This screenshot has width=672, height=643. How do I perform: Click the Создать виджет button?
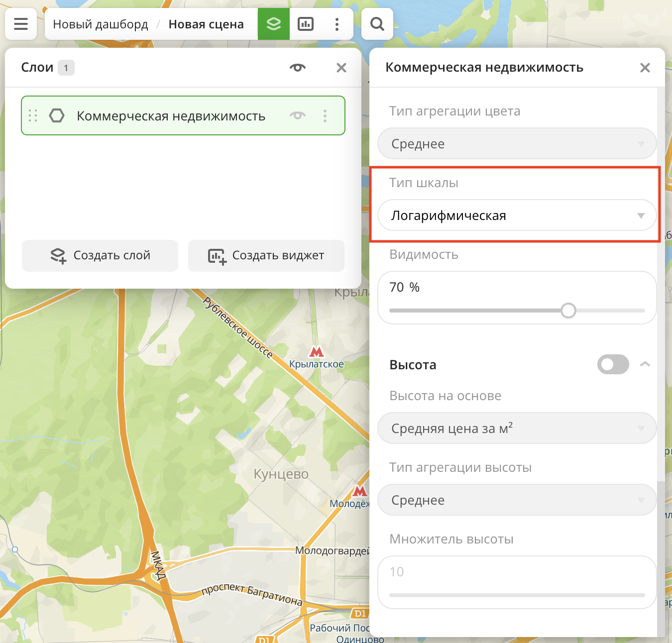tap(266, 255)
